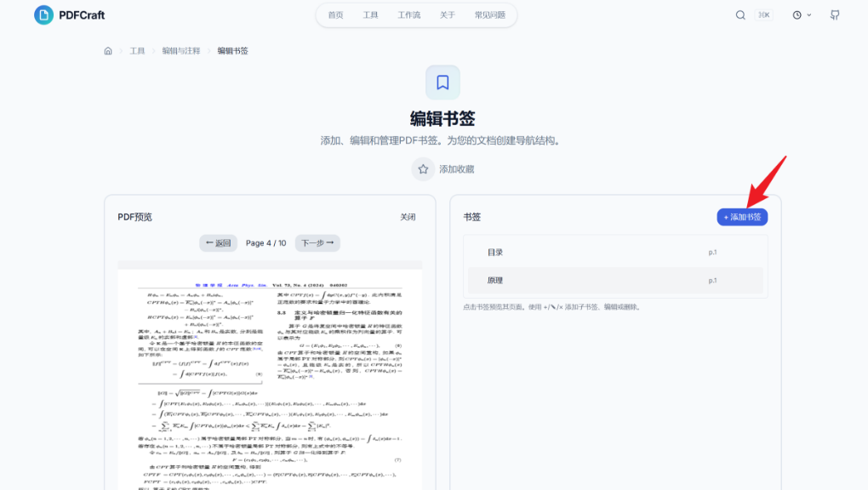Image resolution: width=868 pixels, height=490 pixels.
Task: Open 首页 in the top navigation
Action: tap(335, 15)
